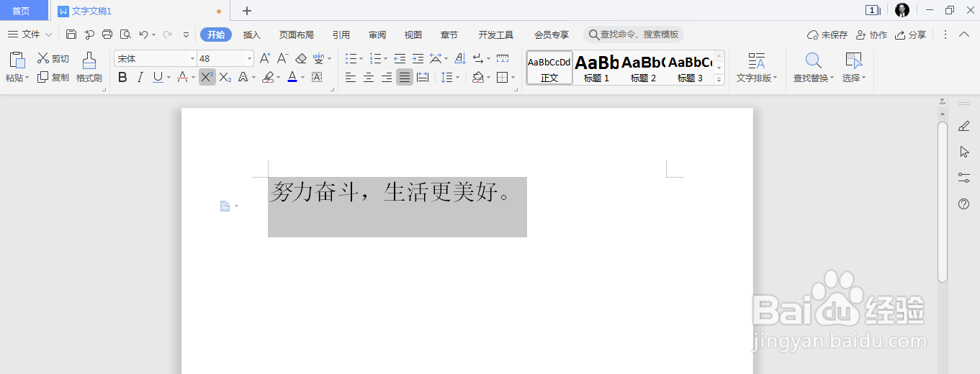Click the phonetic guide (wén) icon
980x374 pixels.
[x=319, y=59]
